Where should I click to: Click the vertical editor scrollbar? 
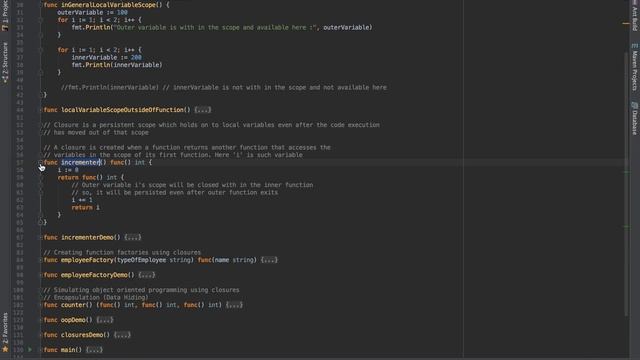pyautogui.click(x=626, y=184)
